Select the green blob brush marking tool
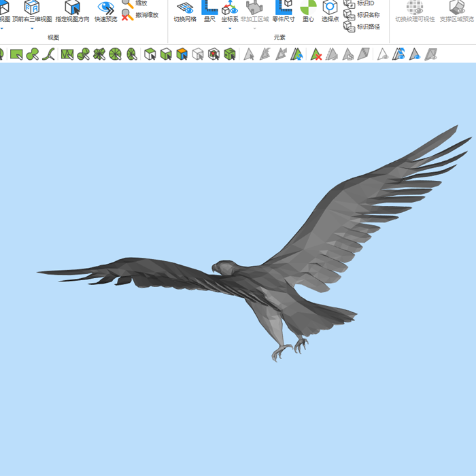 [x=33, y=54]
